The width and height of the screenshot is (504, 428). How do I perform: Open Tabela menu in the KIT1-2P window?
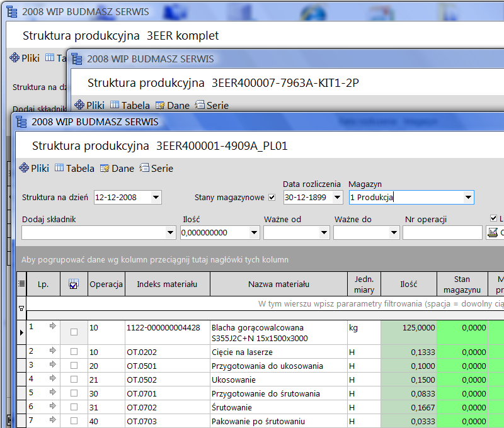pyautogui.click(x=130, y=105)
